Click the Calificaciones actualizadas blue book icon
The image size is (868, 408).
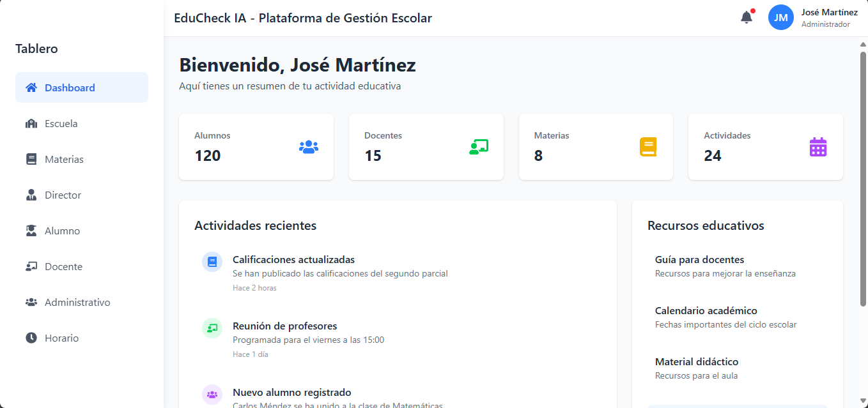212,262
